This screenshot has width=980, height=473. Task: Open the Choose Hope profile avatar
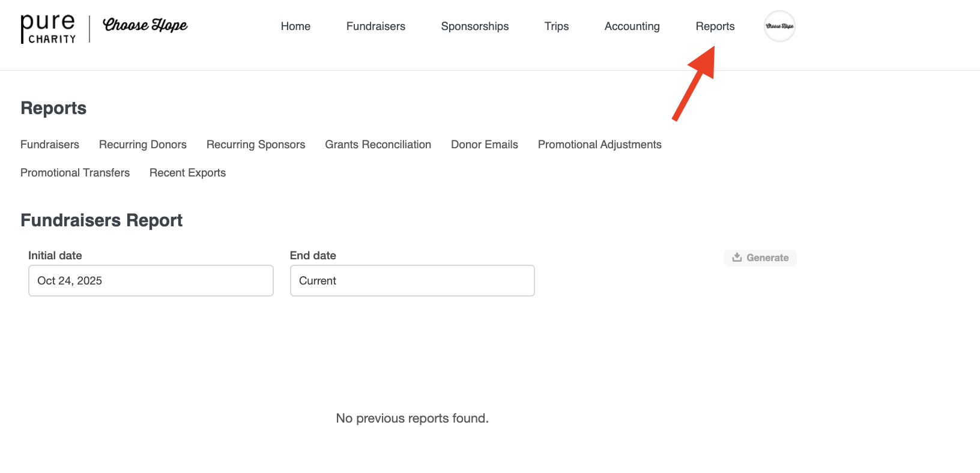(779, 26)
